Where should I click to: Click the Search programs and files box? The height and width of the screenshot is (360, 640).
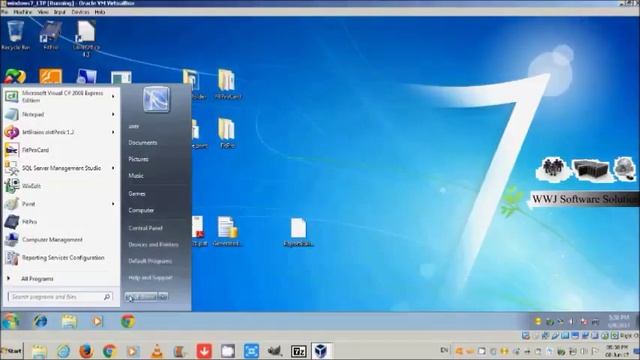coord(60,297)
